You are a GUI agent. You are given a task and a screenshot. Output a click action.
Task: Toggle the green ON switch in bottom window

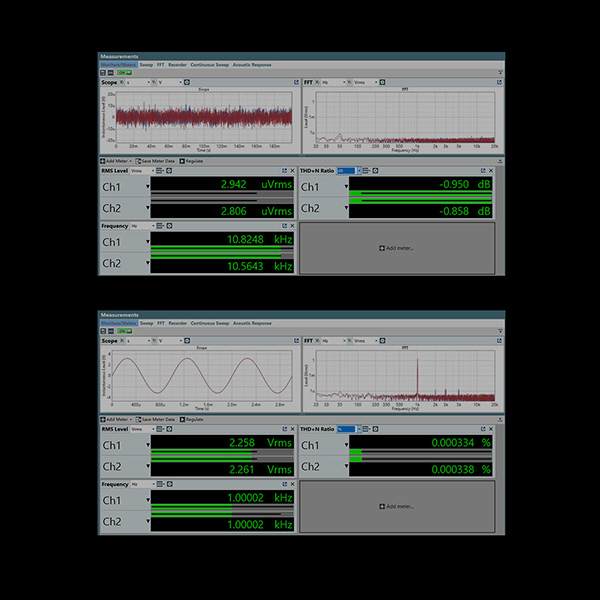pos(122,332)
